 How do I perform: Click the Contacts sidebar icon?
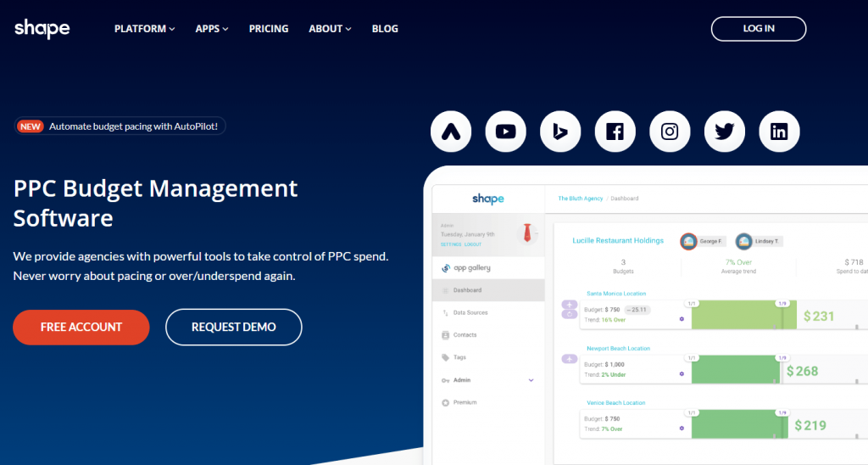pos(445,335)
